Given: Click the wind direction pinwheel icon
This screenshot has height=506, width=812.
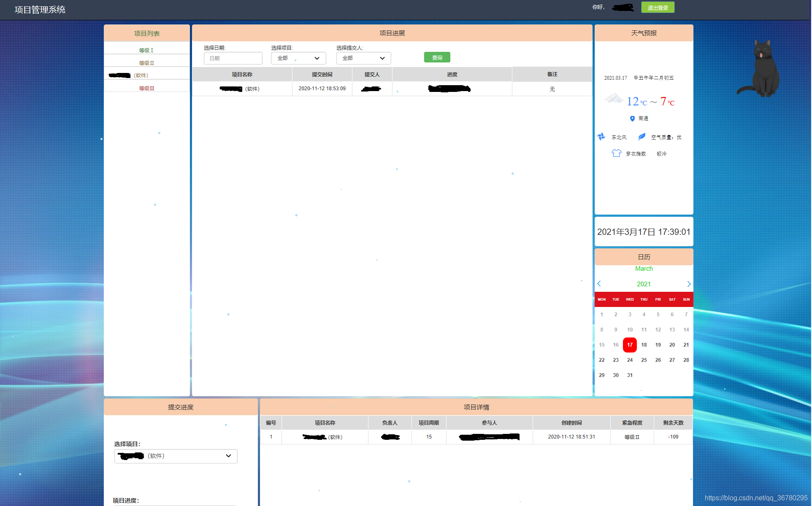Looking at the screenshot, I should pyautogui.click(x=601, y=137).
